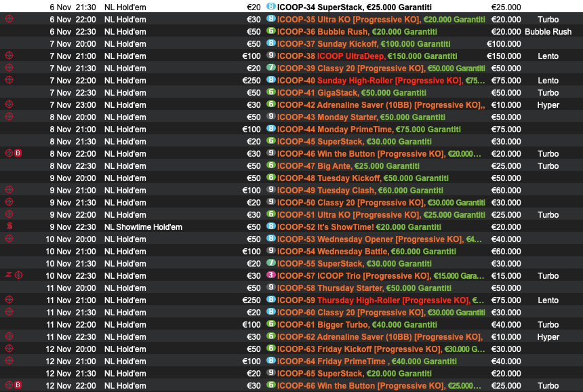583x392 pixels.
Task: Click the 6 Nov 21:30 start time
Action: (73, 7)
